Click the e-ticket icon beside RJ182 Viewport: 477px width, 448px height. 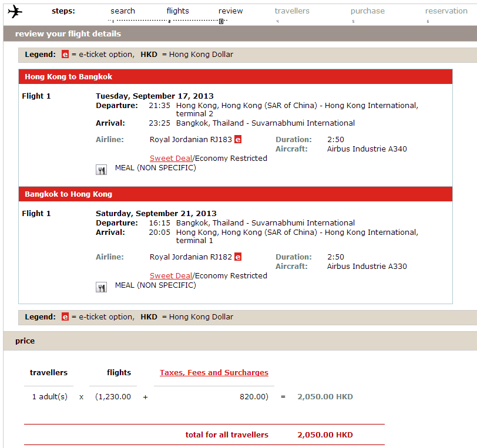238,257
